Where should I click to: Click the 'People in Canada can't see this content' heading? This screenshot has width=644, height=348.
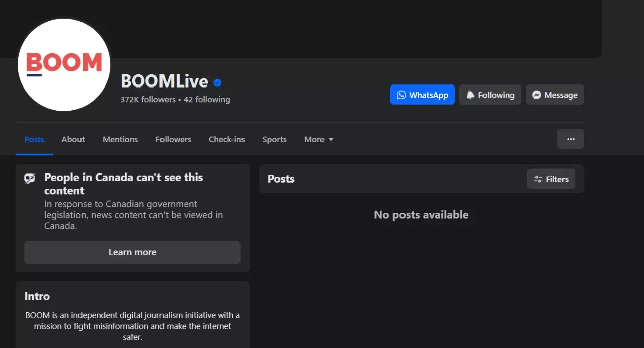[124, 184]
